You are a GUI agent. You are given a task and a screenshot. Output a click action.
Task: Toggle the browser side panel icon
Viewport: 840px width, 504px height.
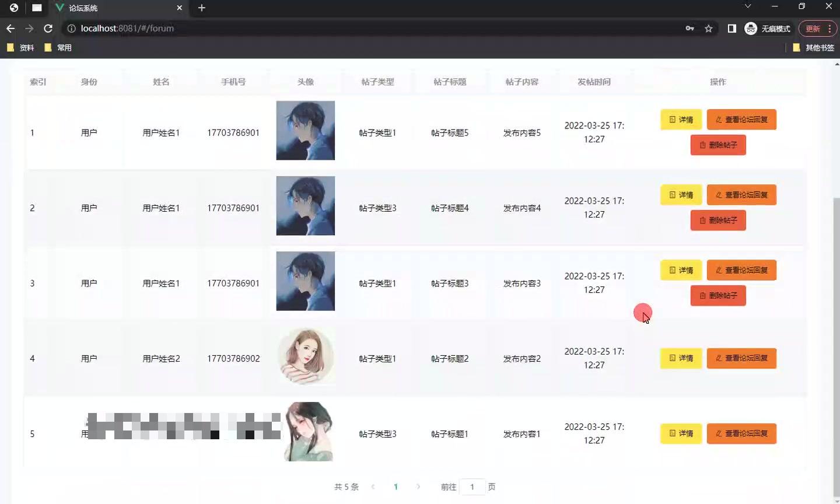732,29
